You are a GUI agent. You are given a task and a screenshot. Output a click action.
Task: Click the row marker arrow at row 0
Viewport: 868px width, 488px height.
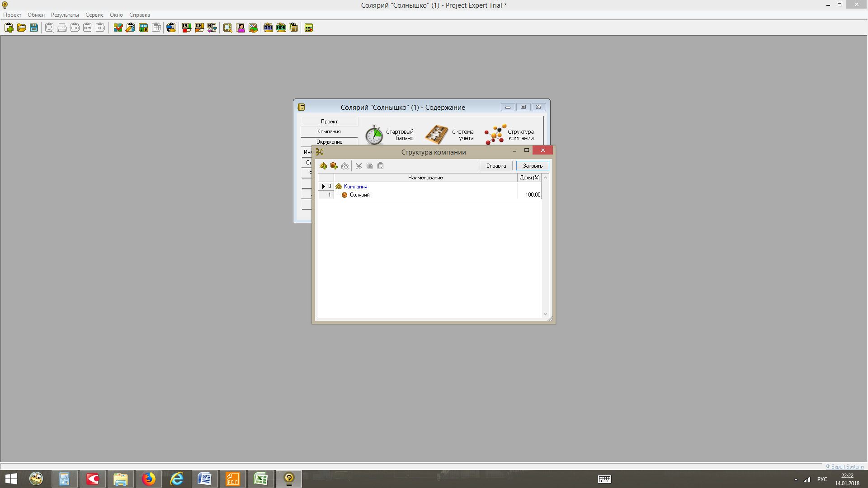323,187
